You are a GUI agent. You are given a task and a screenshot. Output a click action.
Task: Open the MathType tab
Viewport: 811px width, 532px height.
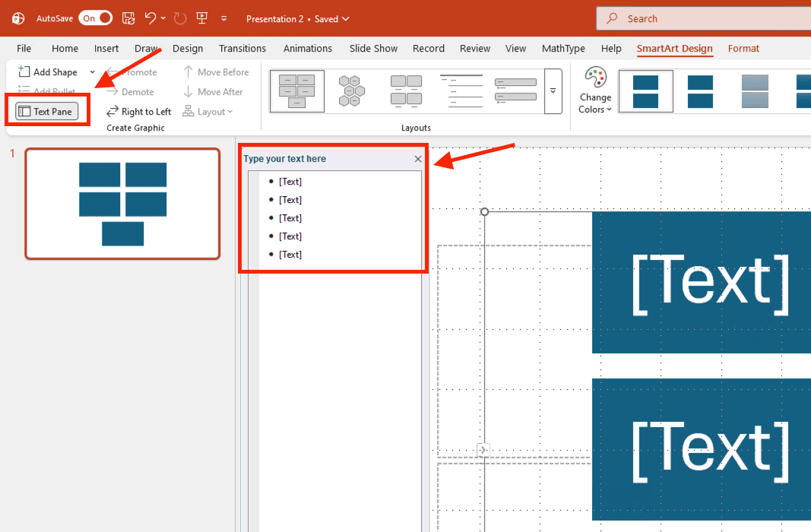[x=563, y=48]
